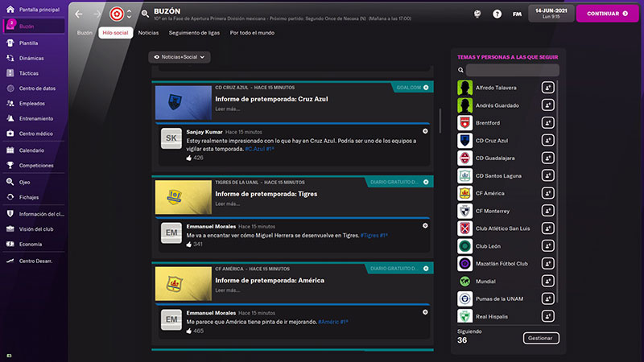Open options on Emmanuel Morales América post
Screen dimensions: 644x362
(425, 312)
